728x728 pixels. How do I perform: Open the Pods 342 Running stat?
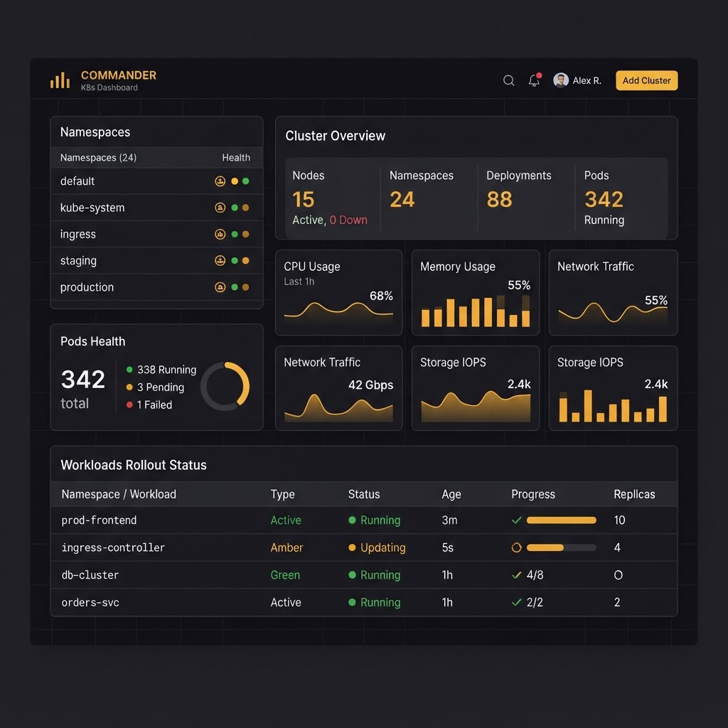coord(621,198)
